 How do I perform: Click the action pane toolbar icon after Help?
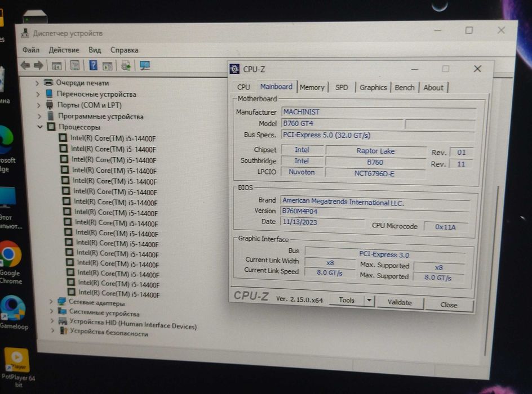point(108,65)
